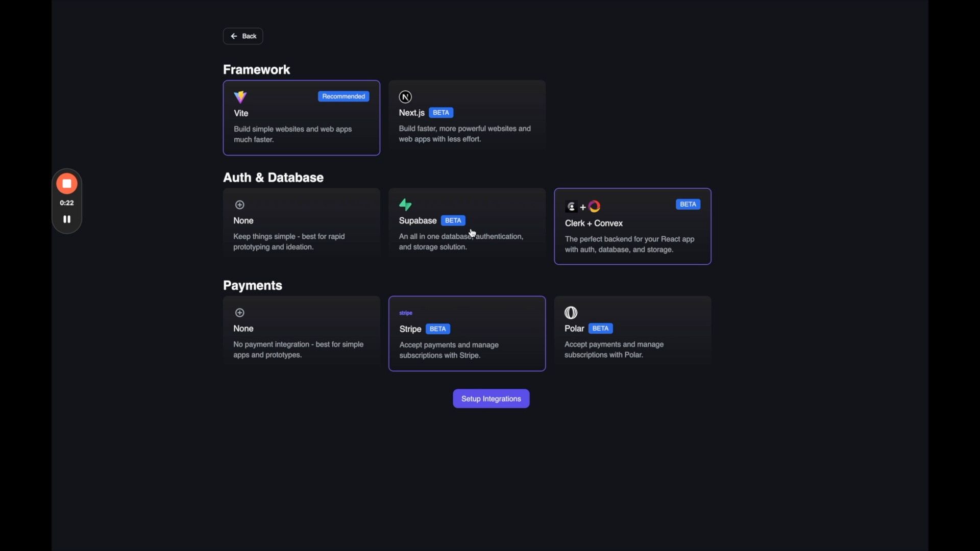Click the Vite logo icon

pyautogui.click(x=240, y=97)
